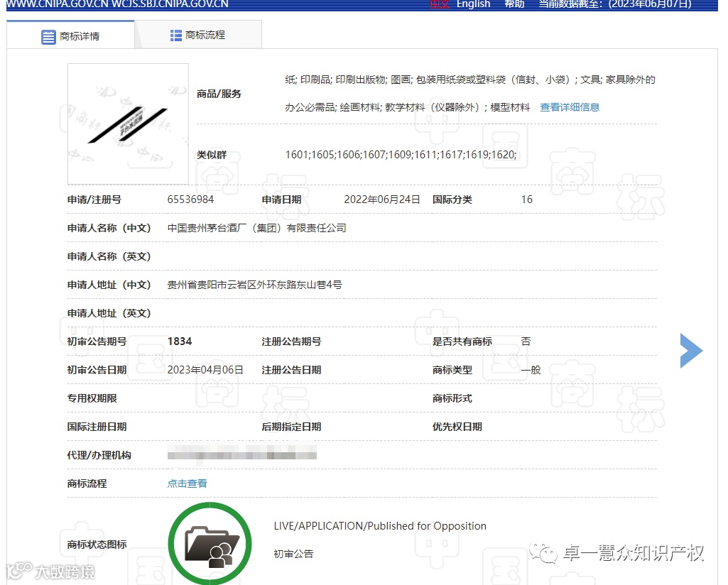Click the 类似群 label
The height and width of the screenshot is (585, 728).
(x=211, y=155)
